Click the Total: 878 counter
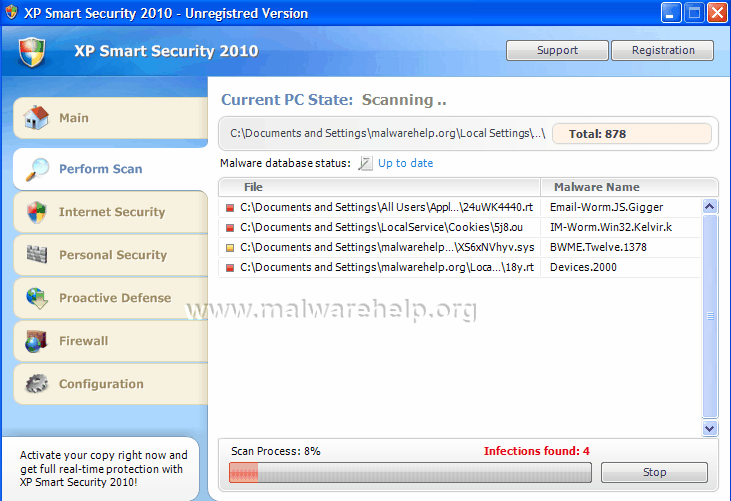The width and height of the screenshot is (731, 501). coord(632,134)
